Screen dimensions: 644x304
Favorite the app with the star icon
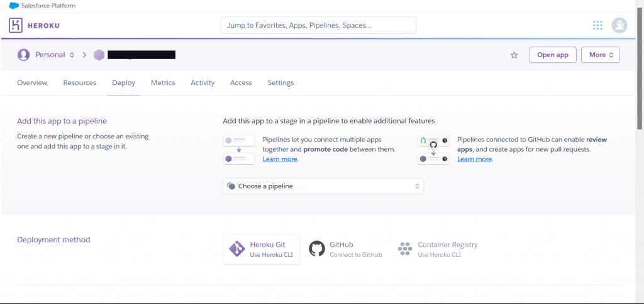[514, 55]
